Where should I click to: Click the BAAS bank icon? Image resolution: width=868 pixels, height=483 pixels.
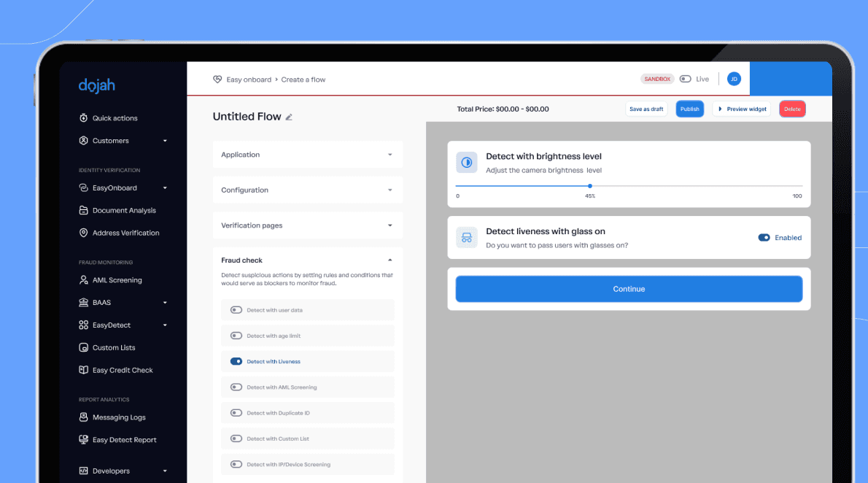coord(84,303)
